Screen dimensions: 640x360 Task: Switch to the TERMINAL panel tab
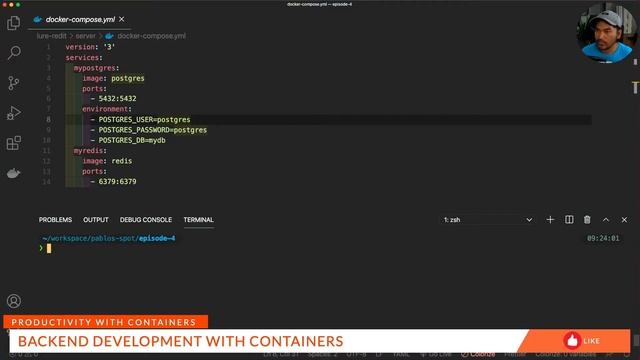click(198, 220)
